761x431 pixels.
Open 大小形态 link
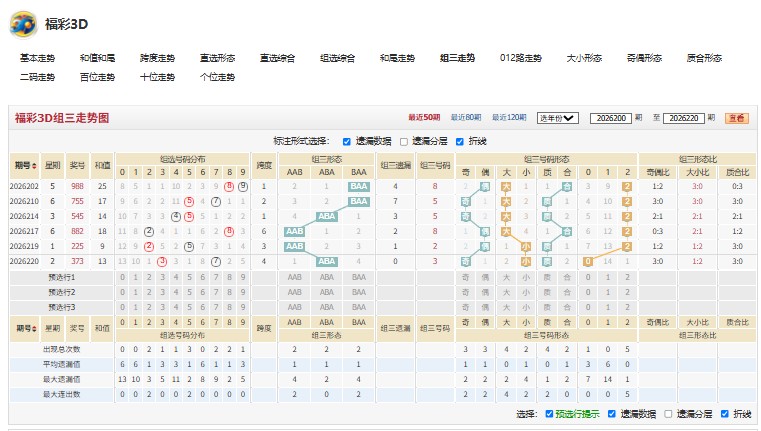point(584,58)
